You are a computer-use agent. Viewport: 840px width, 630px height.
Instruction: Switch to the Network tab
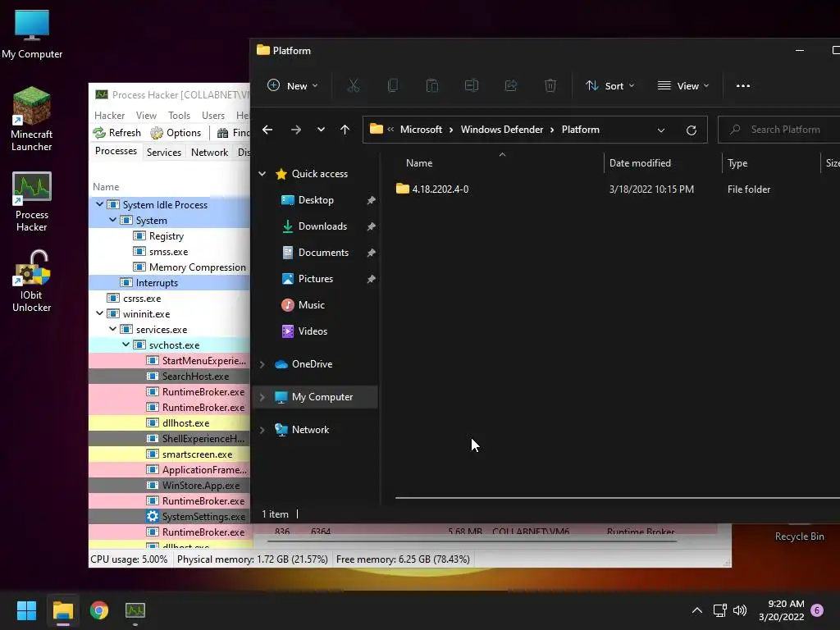point(209,152)
